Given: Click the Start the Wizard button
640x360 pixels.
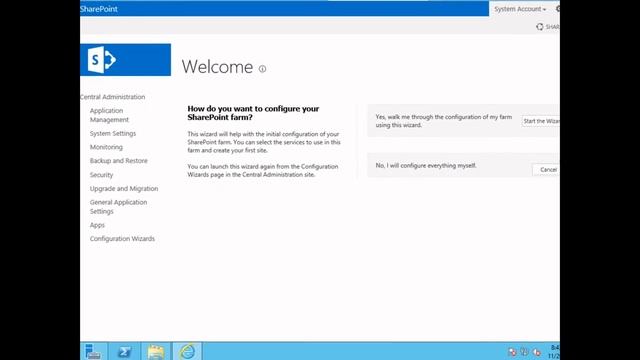Looking at the screenshot, I should [x=541, y=121].
